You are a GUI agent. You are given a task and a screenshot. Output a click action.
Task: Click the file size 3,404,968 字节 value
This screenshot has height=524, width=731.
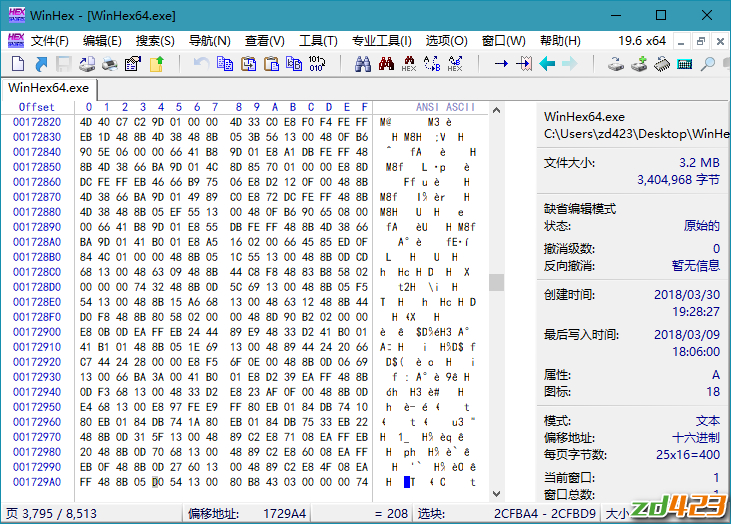point(678,179)
